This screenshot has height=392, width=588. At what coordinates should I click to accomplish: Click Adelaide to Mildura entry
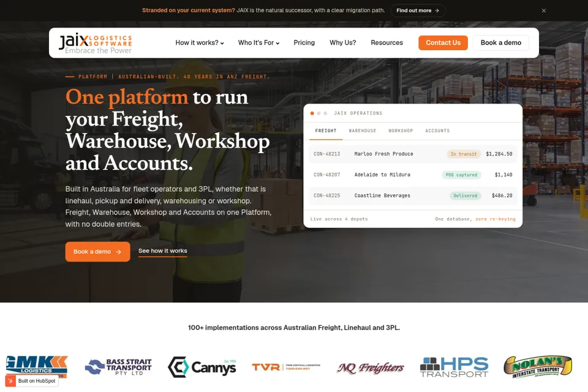click(x=382, y=175)
